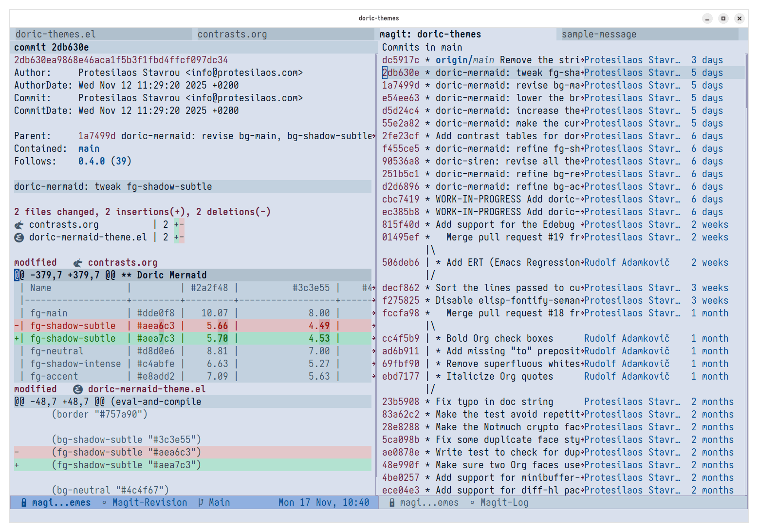Click the Emacs icon beside doric-mermaid-theme.el in diffstat
This screenshot has height=532, width=758.
pyautogui.click(x=19, y=238)
